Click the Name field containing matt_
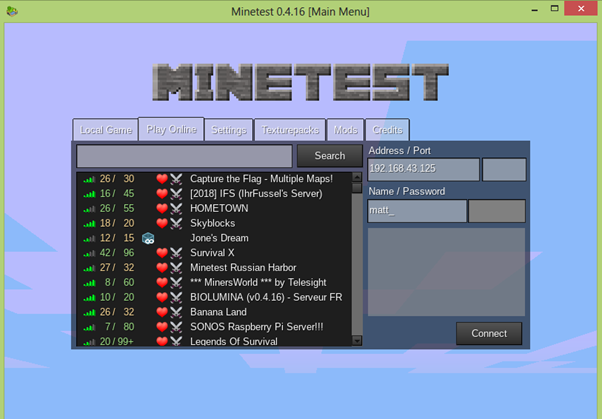The image size is (602, 419). (x=417, y=210)
